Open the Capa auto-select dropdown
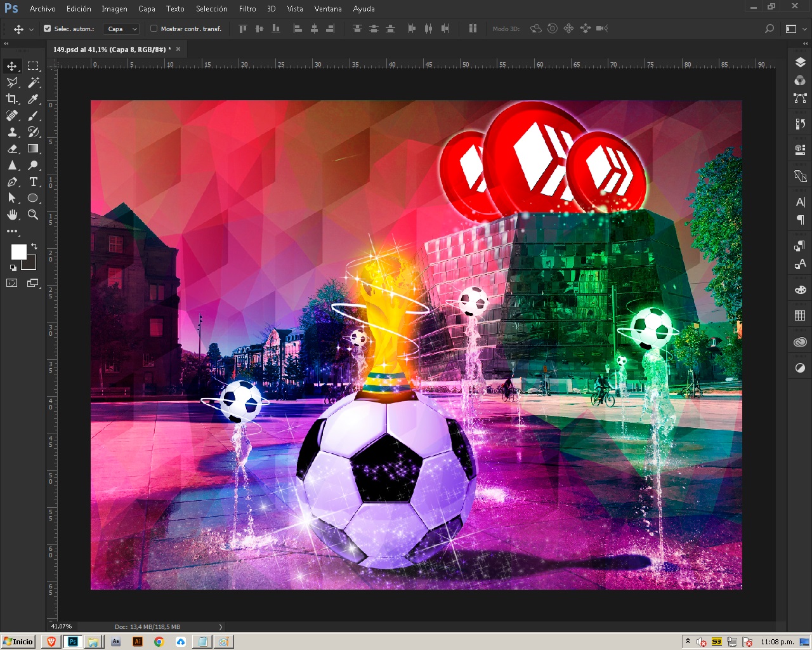This screenshot has width=812, height=650. coord(121,29)
